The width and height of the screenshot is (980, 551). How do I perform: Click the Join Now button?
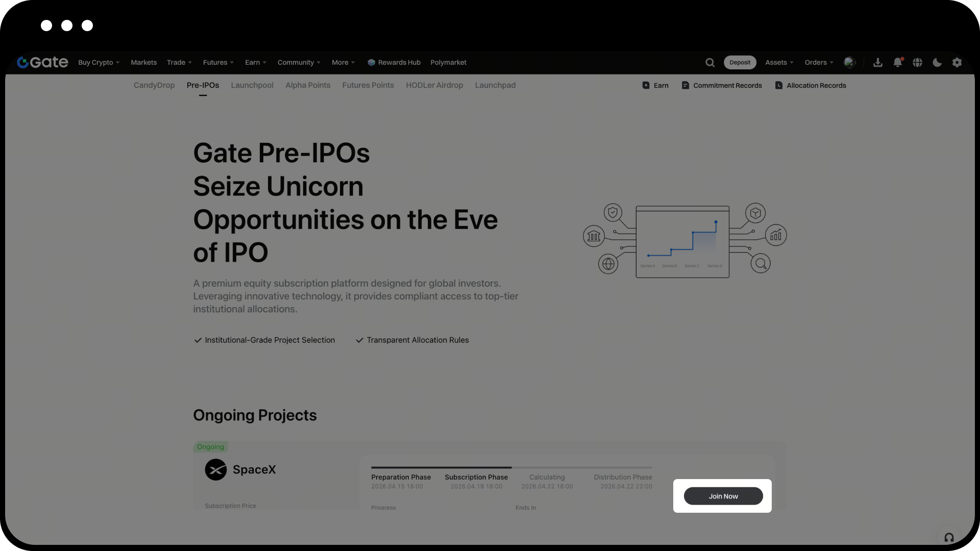click(x=723, y=496)
